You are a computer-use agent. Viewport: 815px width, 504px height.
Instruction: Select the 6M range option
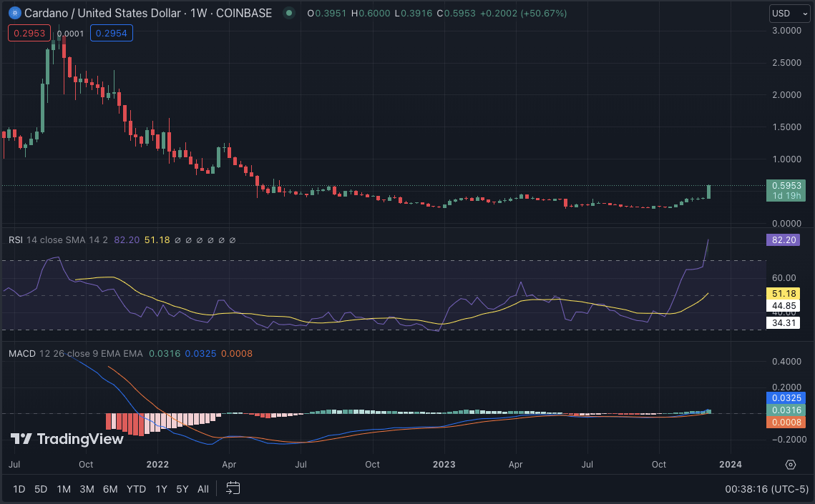110,489
